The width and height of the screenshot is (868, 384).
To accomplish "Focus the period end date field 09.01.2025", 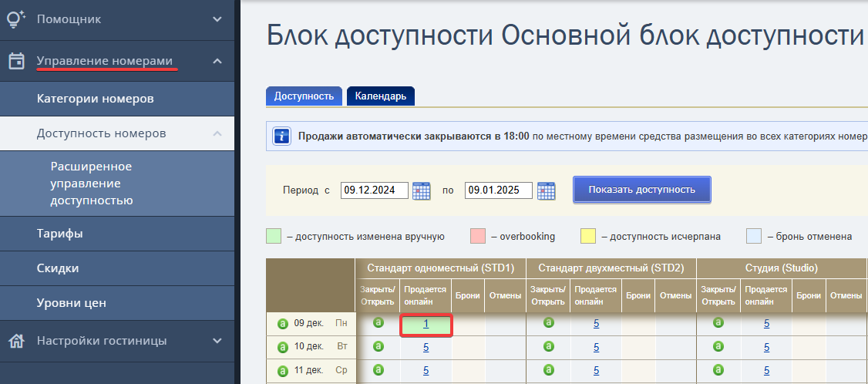I will coord(498,190).
